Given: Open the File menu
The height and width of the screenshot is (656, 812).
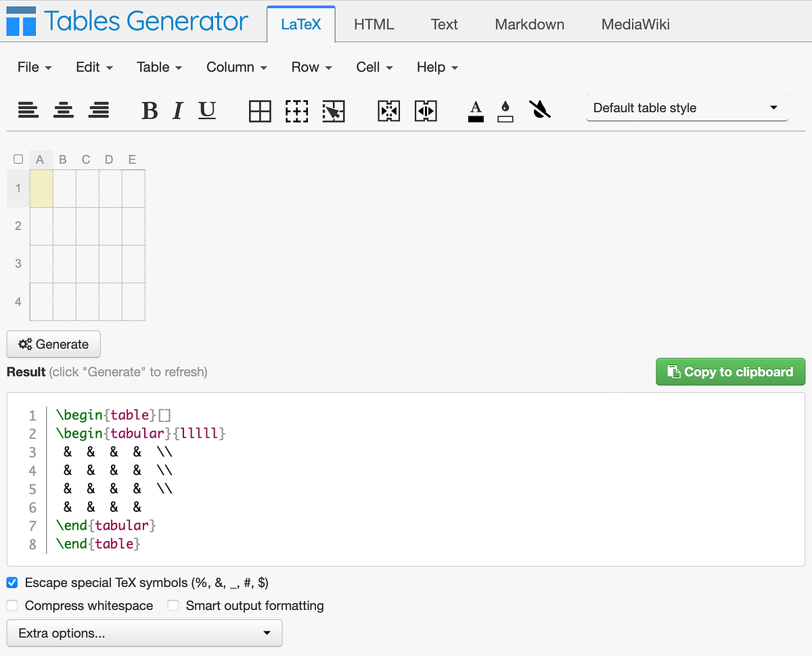Looking at the screenshot, I should coord(34,67).
